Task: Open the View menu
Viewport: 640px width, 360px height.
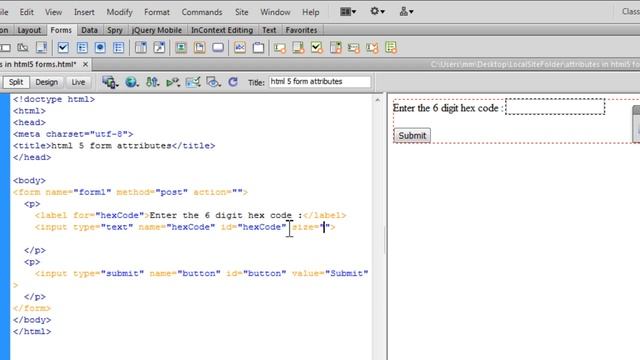Action: click(x=53, y=12)
